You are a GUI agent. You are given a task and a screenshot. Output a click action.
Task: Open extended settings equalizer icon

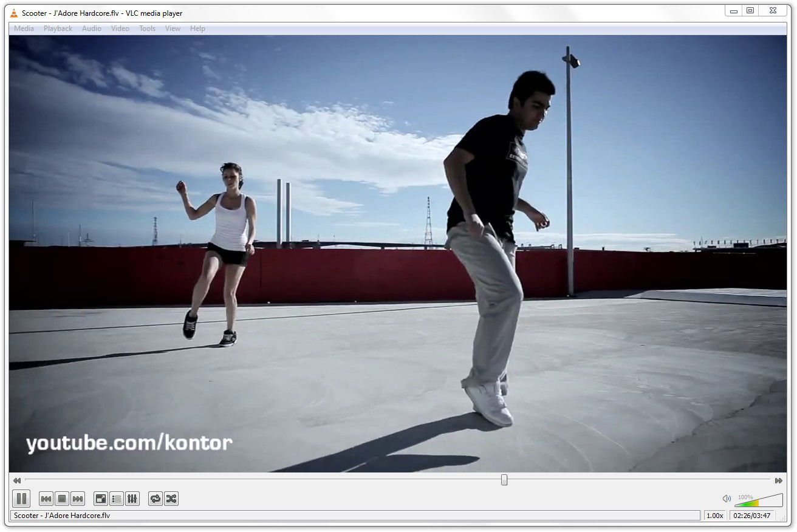pyautogui.click(x=132, y=499)
